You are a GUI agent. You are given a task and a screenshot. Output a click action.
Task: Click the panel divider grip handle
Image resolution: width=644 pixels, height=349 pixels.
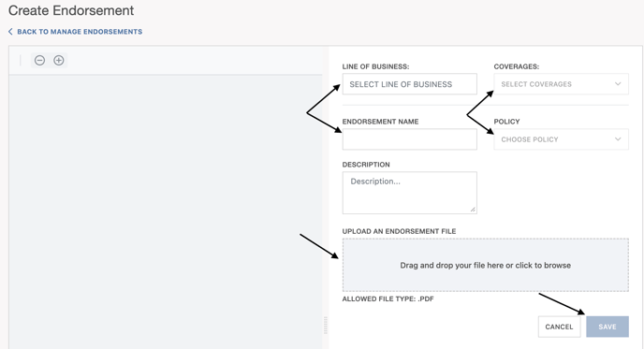click(x=326, y=326)
